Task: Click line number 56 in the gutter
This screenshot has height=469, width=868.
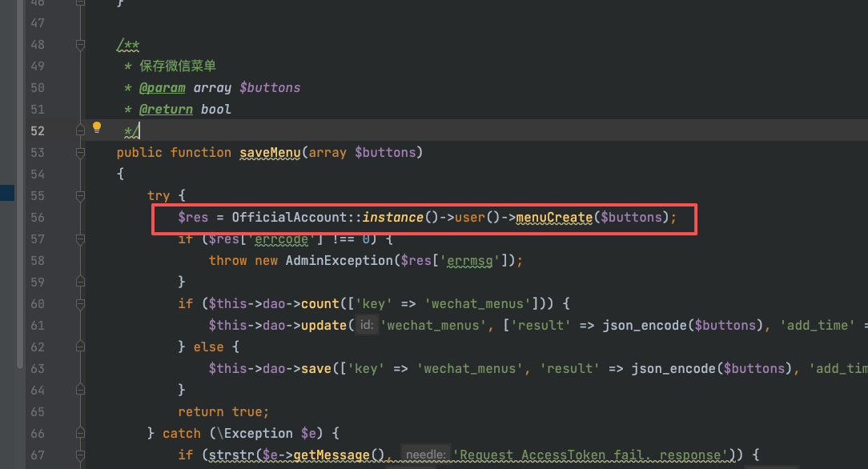Action: point(38,218)
